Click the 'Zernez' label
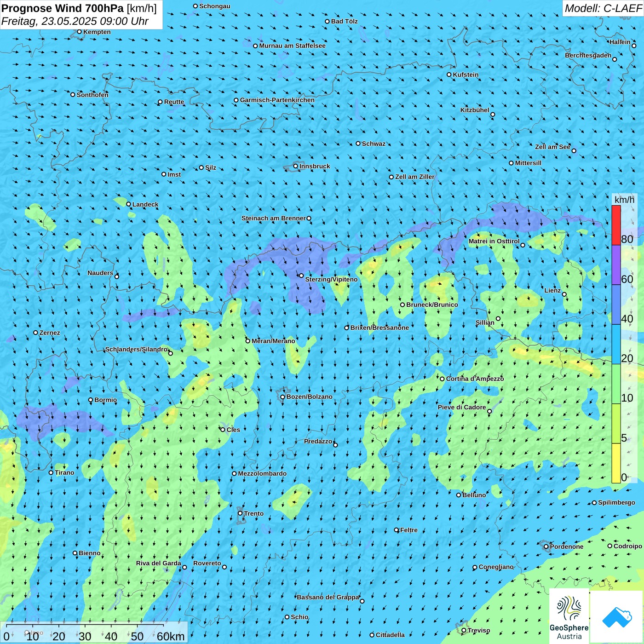This screenshot has height=644, width=644. [50, 333]
